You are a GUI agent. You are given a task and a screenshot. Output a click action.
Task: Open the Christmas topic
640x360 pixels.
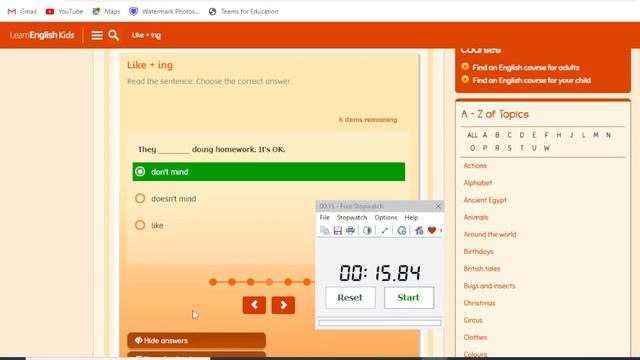click(479, 303)
